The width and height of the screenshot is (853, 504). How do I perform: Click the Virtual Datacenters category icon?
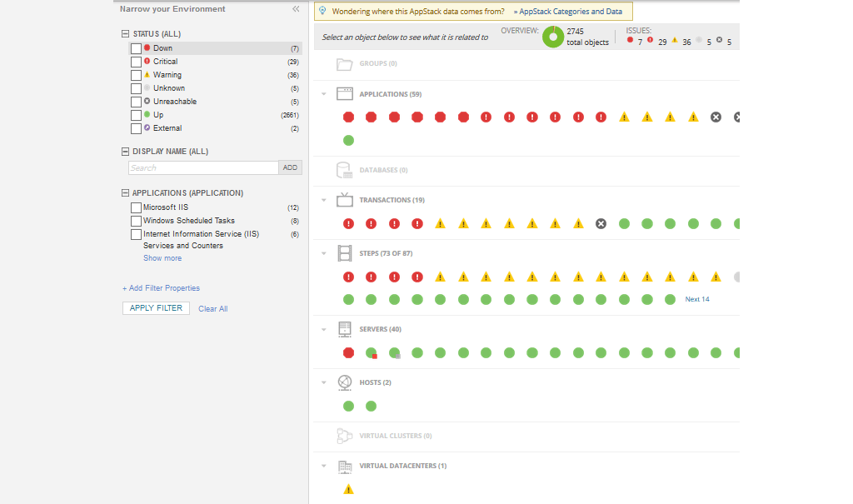(x=345, y=466)
